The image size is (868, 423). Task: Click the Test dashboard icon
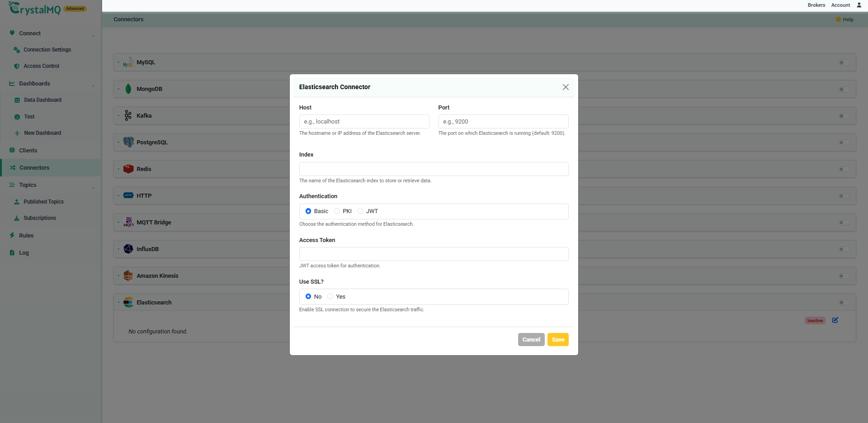17,117
